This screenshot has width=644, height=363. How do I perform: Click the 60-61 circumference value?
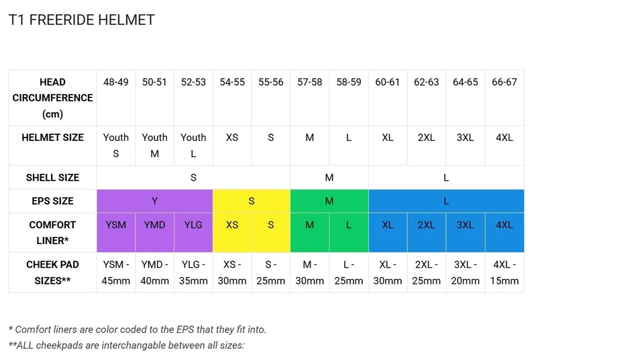tap(387, 83)
